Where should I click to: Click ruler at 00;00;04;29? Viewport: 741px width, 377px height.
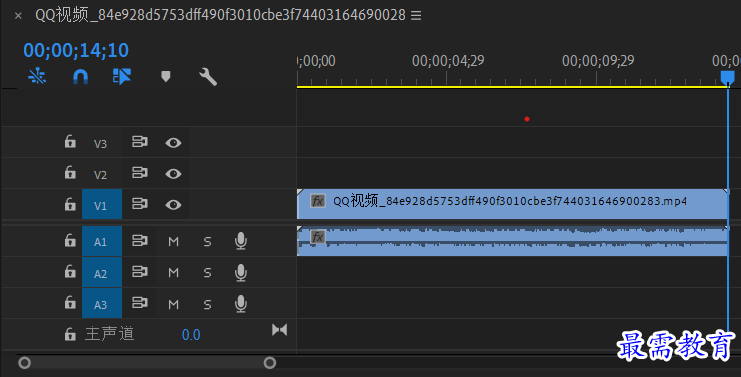448,61
